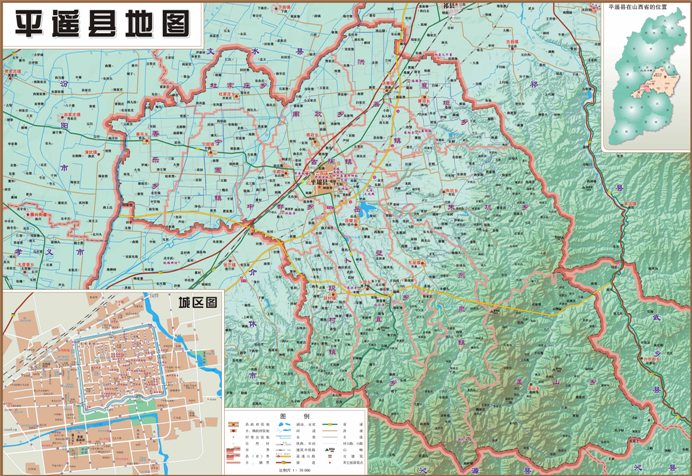This screenshot has width=692, height=476.
Task: Select the 汾阳市 neighboring city label
Action: tap(64, 125)
